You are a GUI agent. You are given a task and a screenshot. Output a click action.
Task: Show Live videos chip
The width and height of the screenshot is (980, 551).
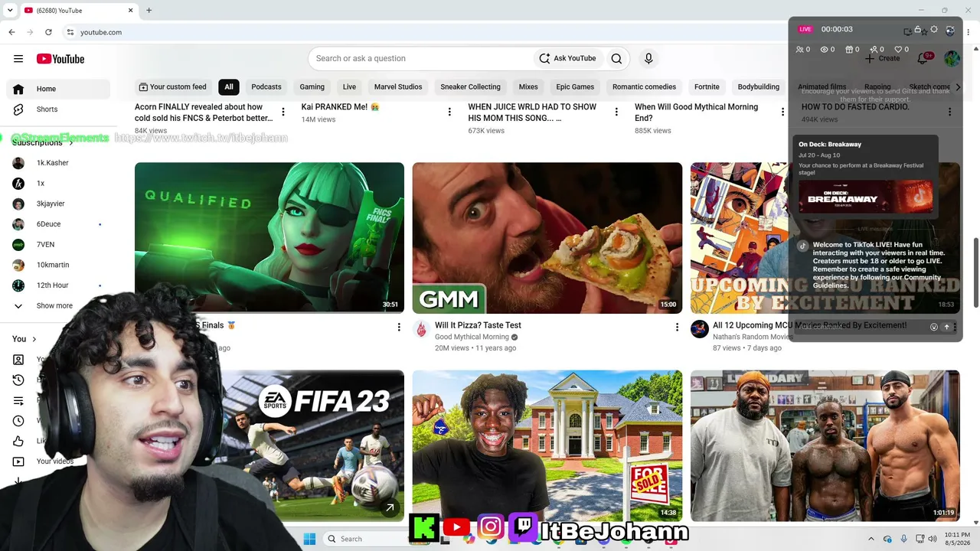pyautogui.click(x=349, y=87)
